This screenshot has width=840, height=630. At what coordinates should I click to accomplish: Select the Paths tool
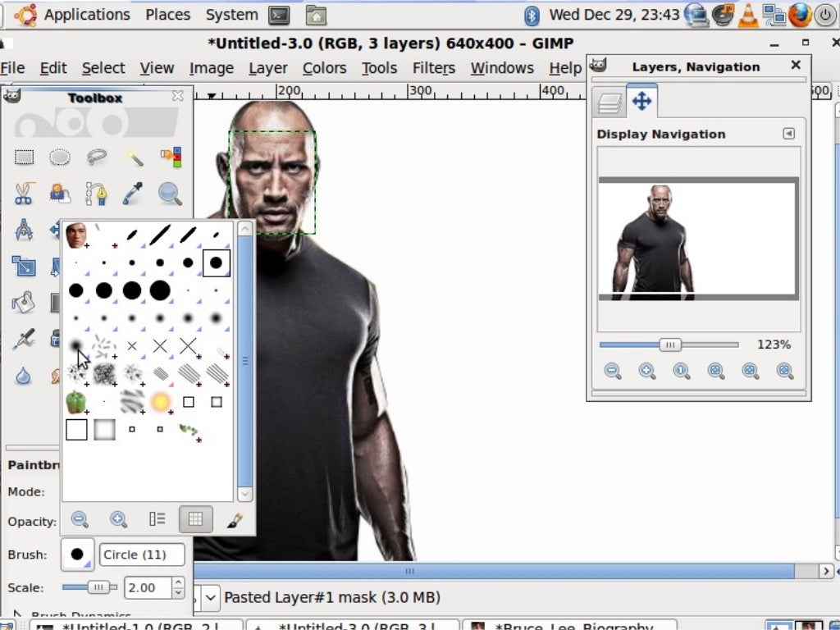click(x=97, y=194)
